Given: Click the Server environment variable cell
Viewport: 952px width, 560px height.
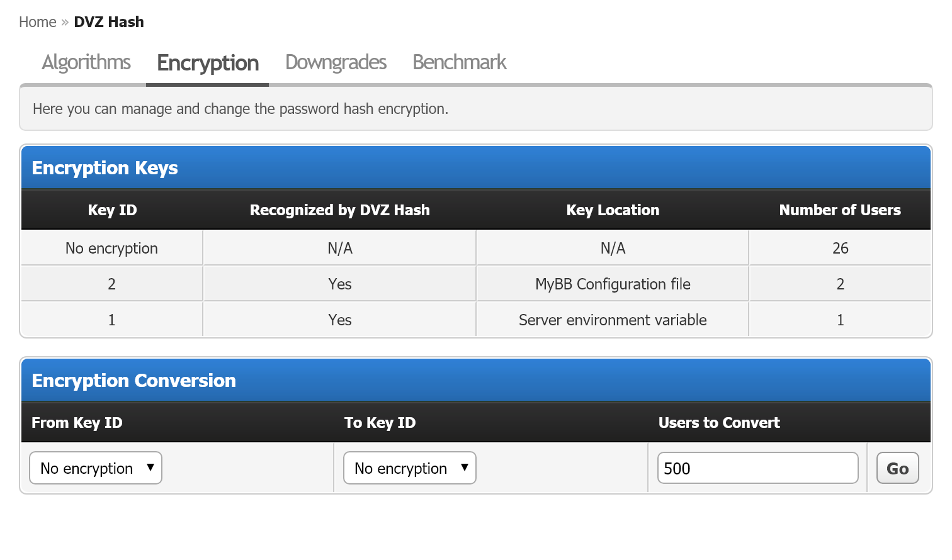Looking at the screenshot, I should [613, 320].
